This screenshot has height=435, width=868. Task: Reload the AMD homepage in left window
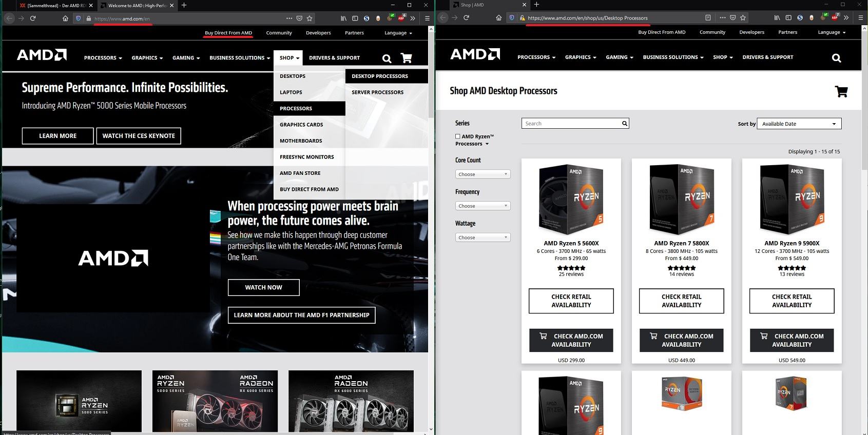point(33,18)
